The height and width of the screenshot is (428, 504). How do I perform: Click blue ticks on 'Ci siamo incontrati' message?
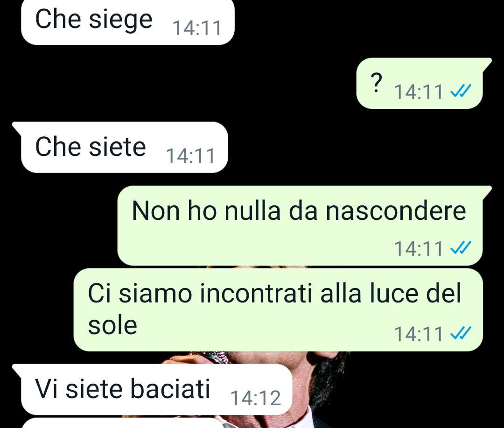click(x=461, y=333)
